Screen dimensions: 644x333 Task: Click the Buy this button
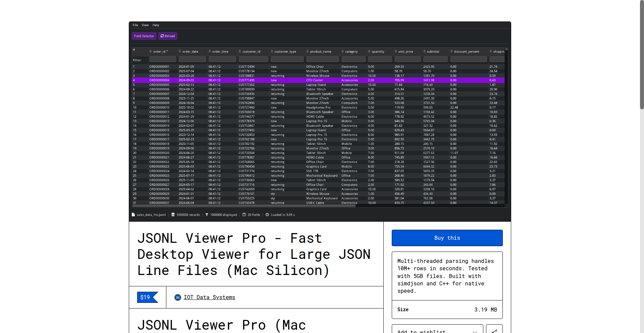tap(447, 238)
